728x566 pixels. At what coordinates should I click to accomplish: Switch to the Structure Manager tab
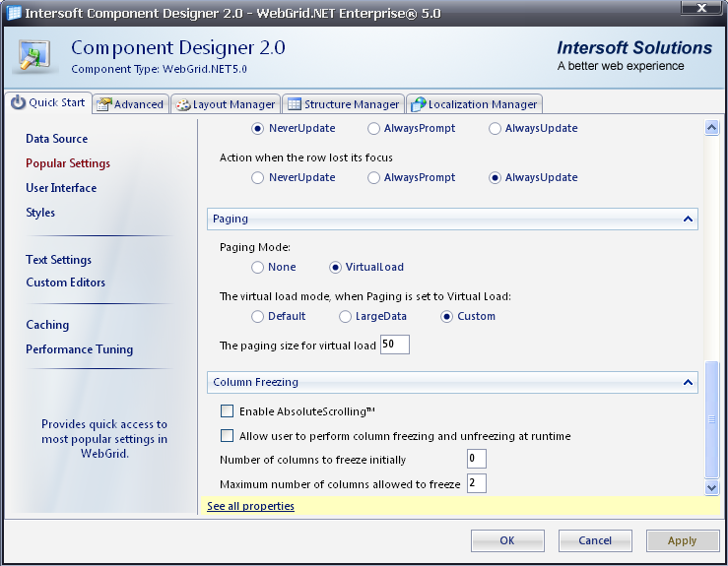click(x=343, y=104)
